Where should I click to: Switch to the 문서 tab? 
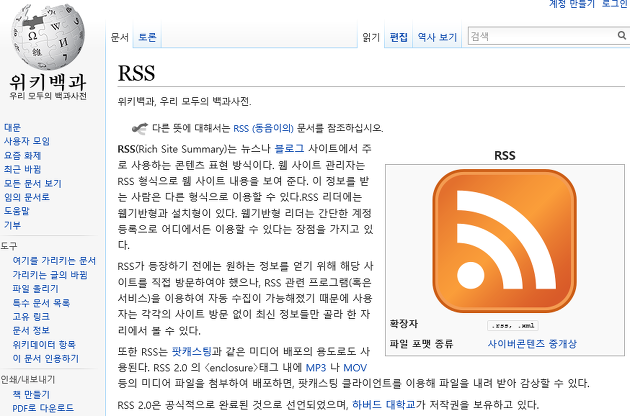119,37
